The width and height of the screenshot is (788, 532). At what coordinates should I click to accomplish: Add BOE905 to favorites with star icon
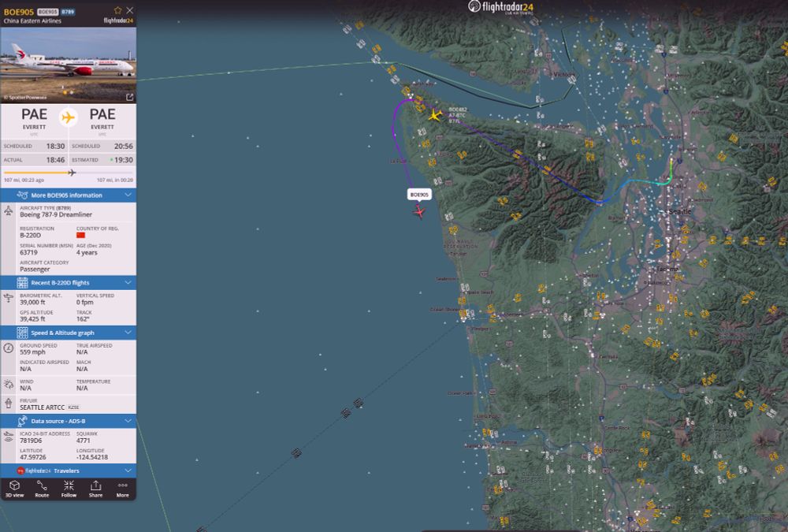coord(117,10)
